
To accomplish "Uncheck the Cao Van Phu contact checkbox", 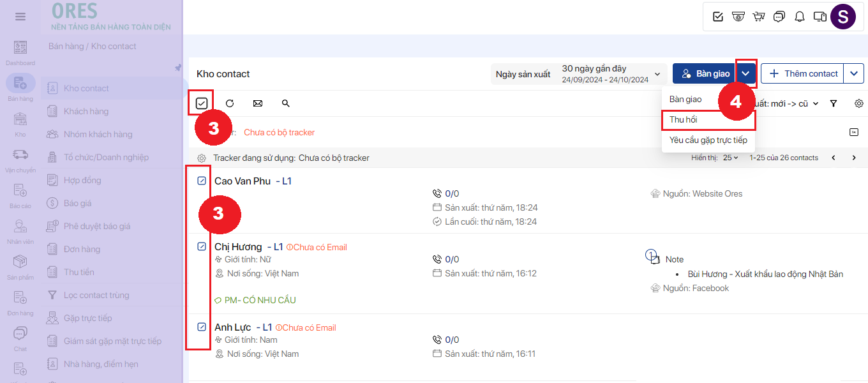I will (x=202, y=181).
